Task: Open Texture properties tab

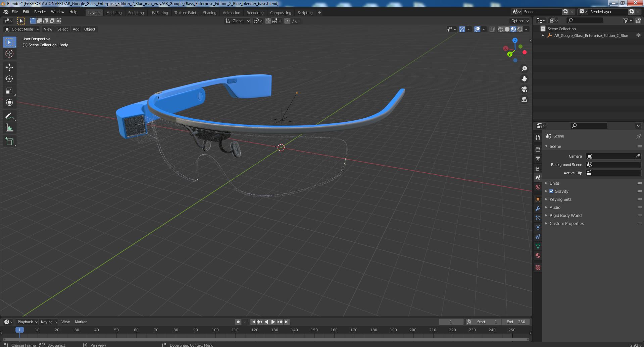Action: point(538,268)
